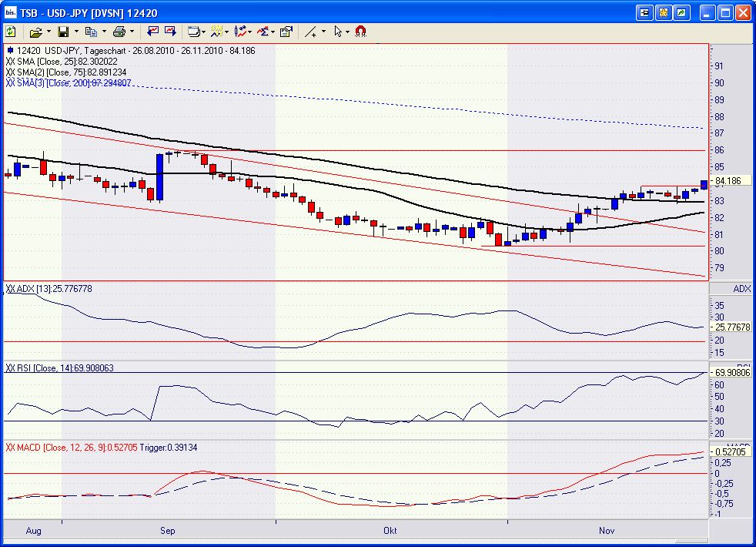Select the pointer cursor tool
The height and width of the screenshot is (547, 756).
click(x=337, y=32)
